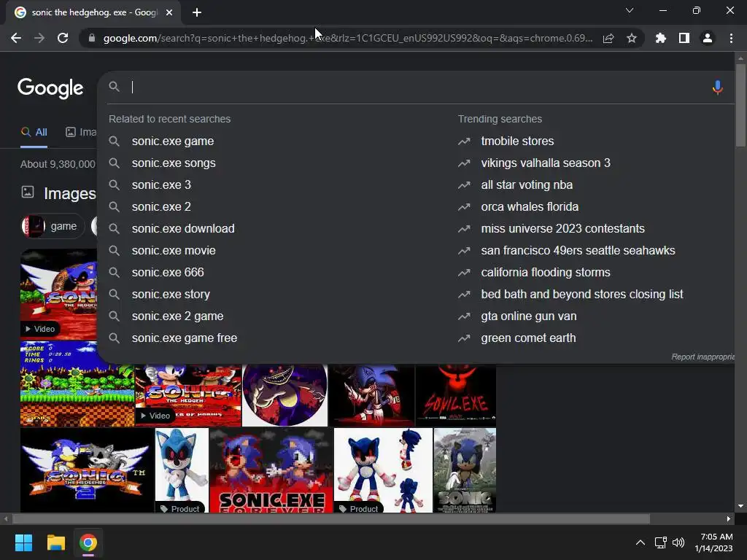Switch to the Images tab
This screenshot has width=747, height=560.
click(x=81, y=133)
